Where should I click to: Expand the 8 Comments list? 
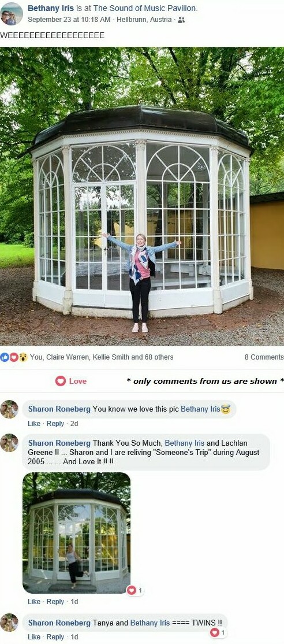point(264,357)
